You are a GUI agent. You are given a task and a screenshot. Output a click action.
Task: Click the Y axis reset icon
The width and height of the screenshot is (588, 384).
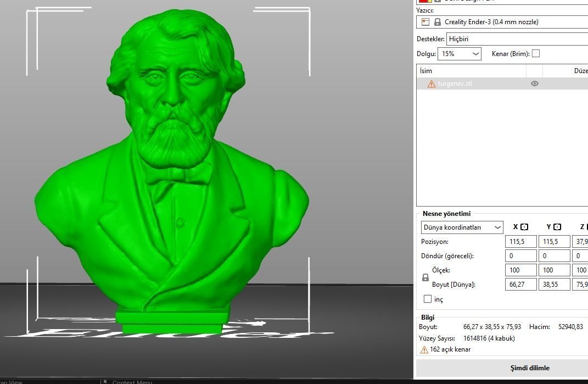[x=557, y=227]
